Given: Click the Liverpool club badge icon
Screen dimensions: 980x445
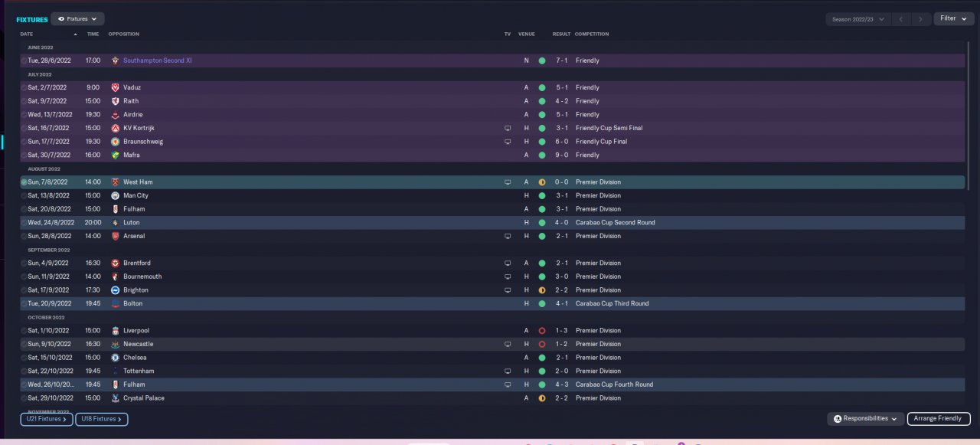Looking at the screenshot, I should (115, 331).
